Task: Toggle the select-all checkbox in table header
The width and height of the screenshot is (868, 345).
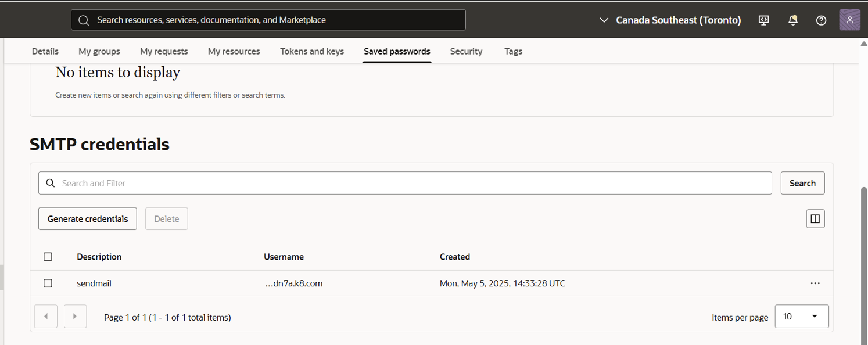Action: point(48,256)
